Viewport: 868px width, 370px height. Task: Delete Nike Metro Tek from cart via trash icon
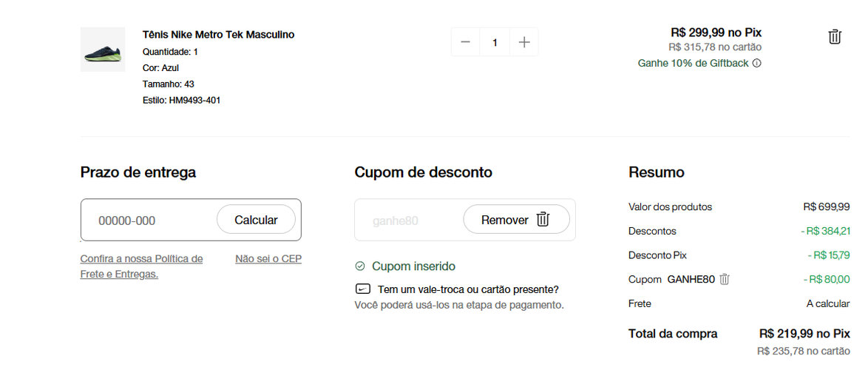tap(834, 37)
